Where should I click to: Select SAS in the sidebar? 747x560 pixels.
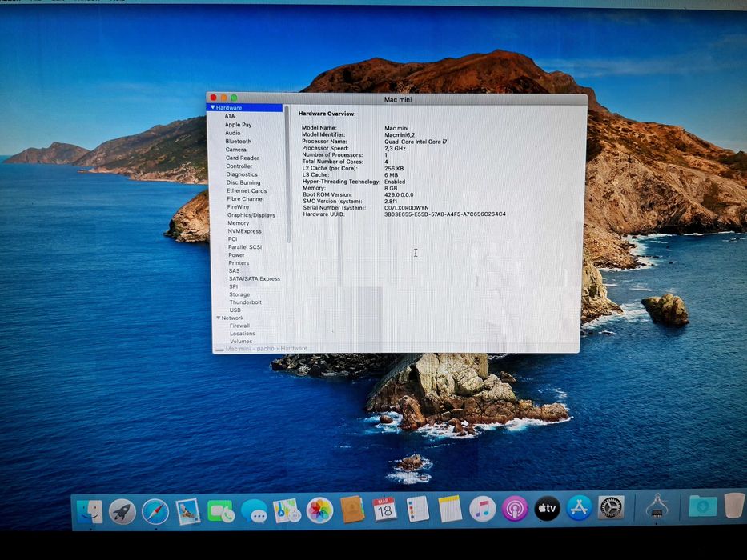[234, 270]
